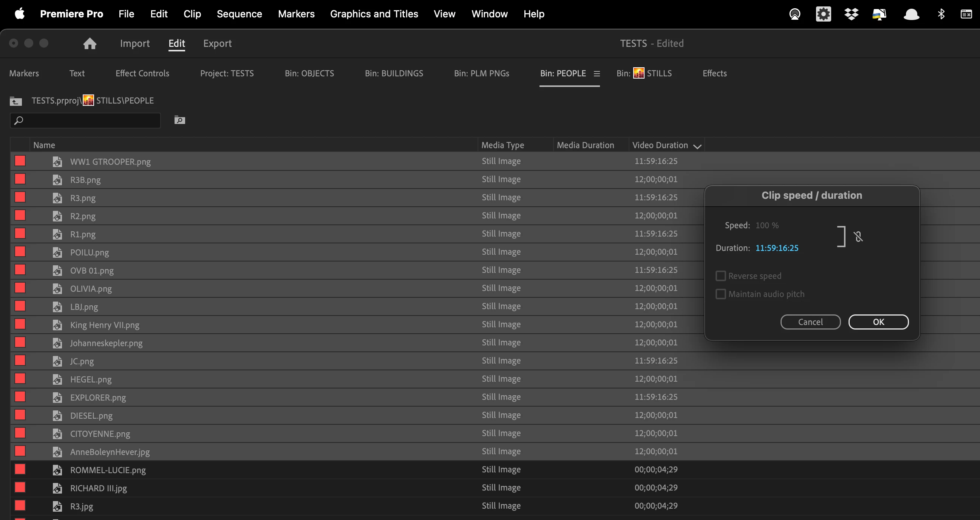The image size is (980, 520).
Task: Open the Sequence menu
Action: tap(239, 14)
